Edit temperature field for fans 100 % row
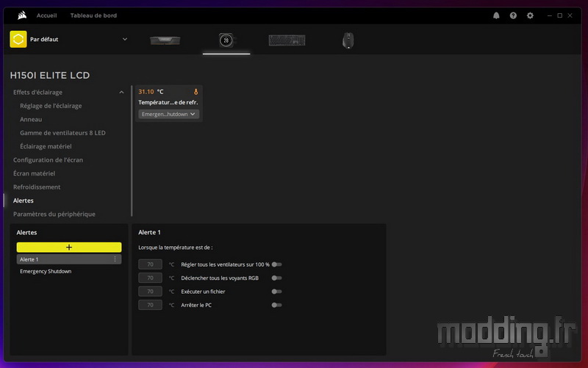 (150, 264)
